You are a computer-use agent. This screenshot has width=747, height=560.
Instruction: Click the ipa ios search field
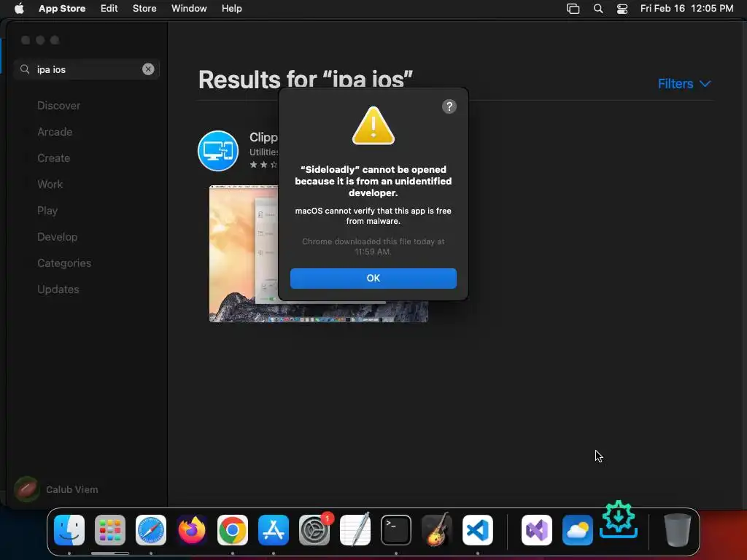[x=87, y=69]
